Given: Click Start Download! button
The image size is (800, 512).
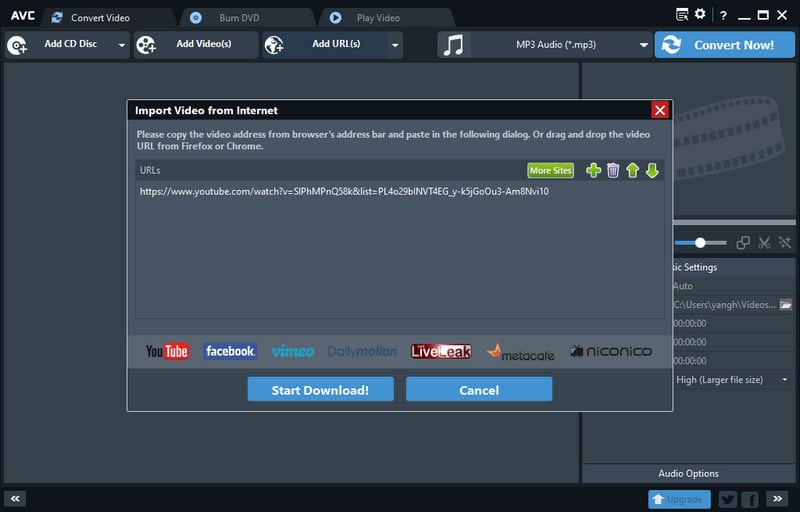Looking at the screenshot, I should click(x=320, y=390).
